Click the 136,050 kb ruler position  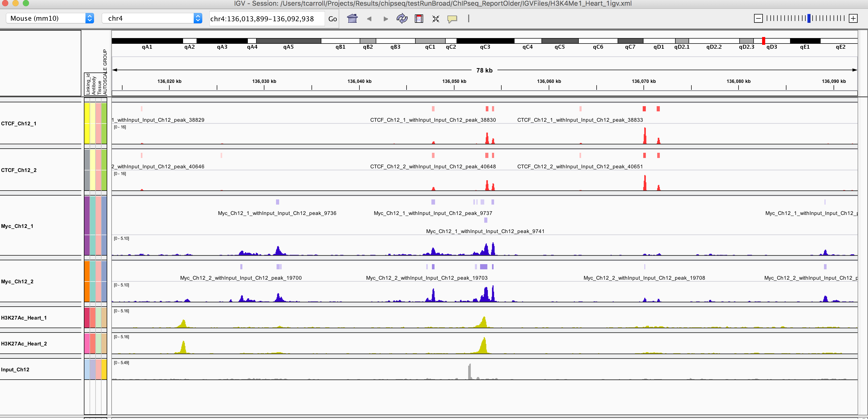click(454, 81)
